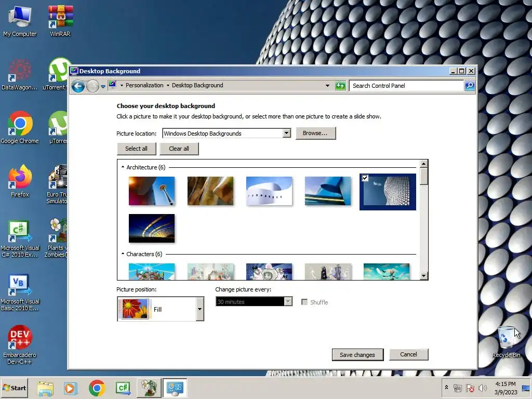Open recent pages dropdown arrow beside forward button

pyautogui.click(x=103, y=87)
